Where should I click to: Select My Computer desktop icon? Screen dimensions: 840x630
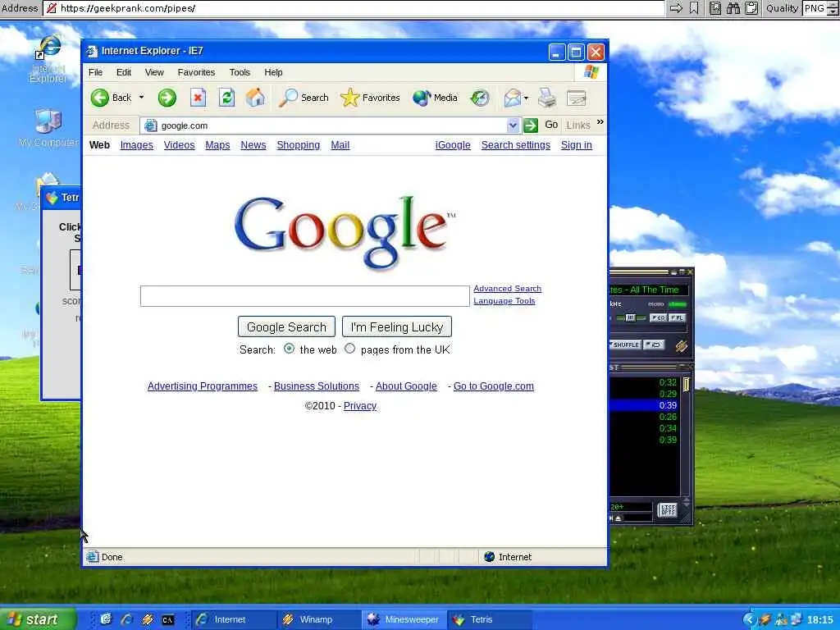coord(48,129)
